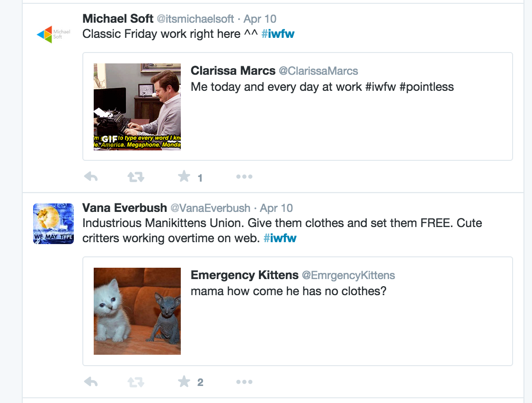Screen dimensions: 532x403
Task: Reply to Michael Soft's tweet
Action: [91, 177]
